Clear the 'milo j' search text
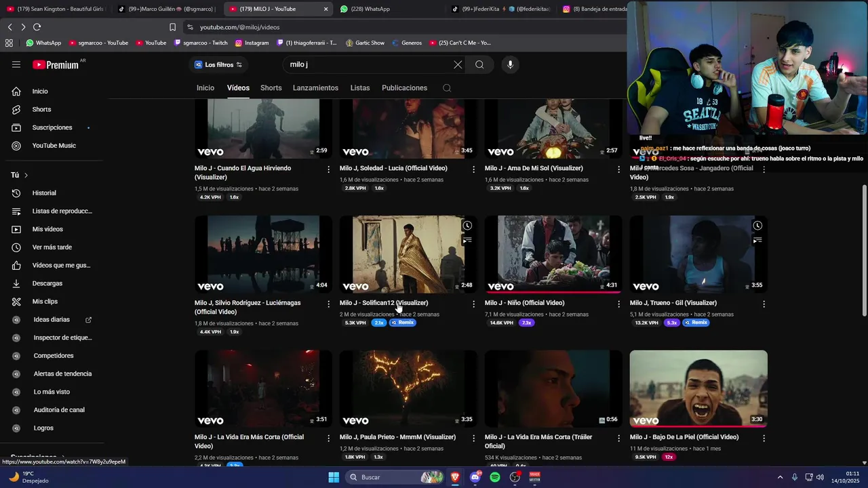868x488 pixels. 458,64
